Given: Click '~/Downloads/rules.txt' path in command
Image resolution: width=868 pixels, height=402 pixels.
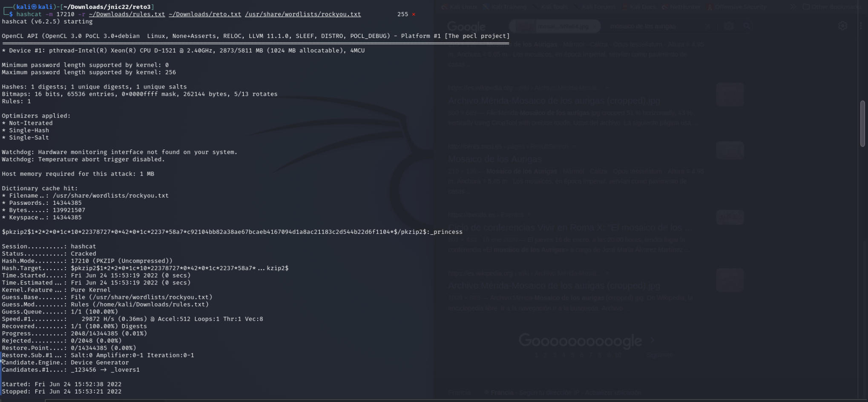Looking at the screenshot, I should (x=127, y=14).
